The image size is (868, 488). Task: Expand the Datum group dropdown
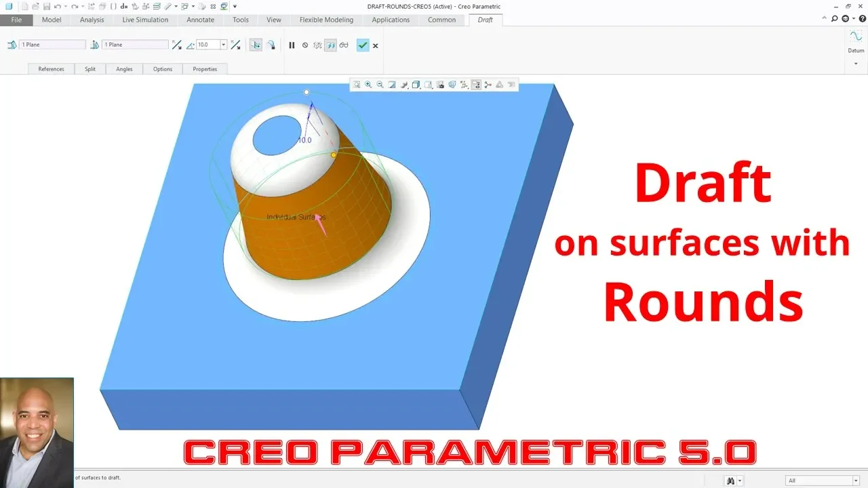click(x=856, y=64)
